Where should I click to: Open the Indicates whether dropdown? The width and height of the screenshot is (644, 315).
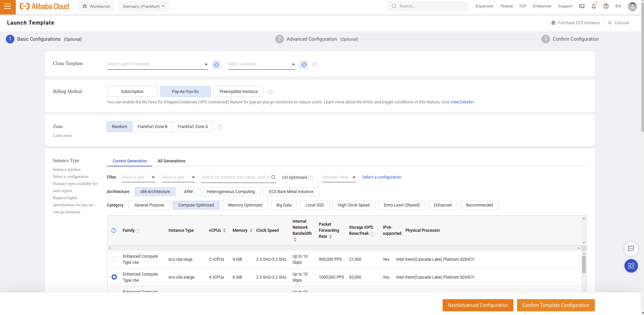339,178
